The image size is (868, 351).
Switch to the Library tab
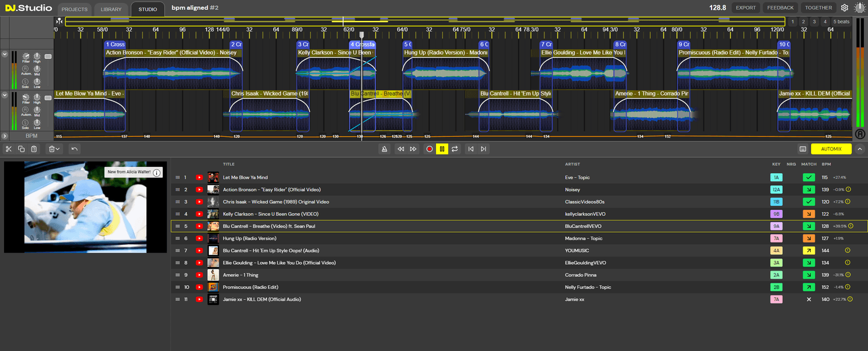111,9
